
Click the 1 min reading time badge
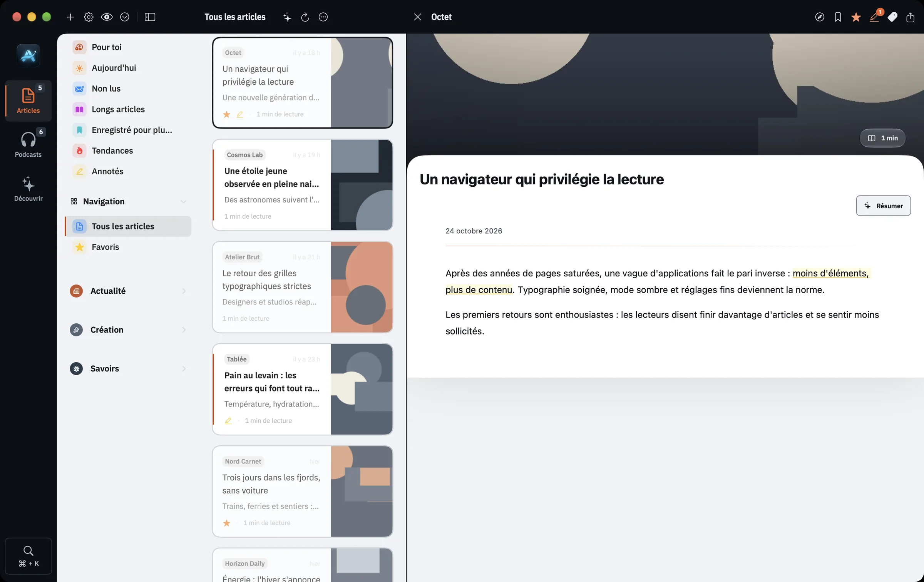click(882, 138)
